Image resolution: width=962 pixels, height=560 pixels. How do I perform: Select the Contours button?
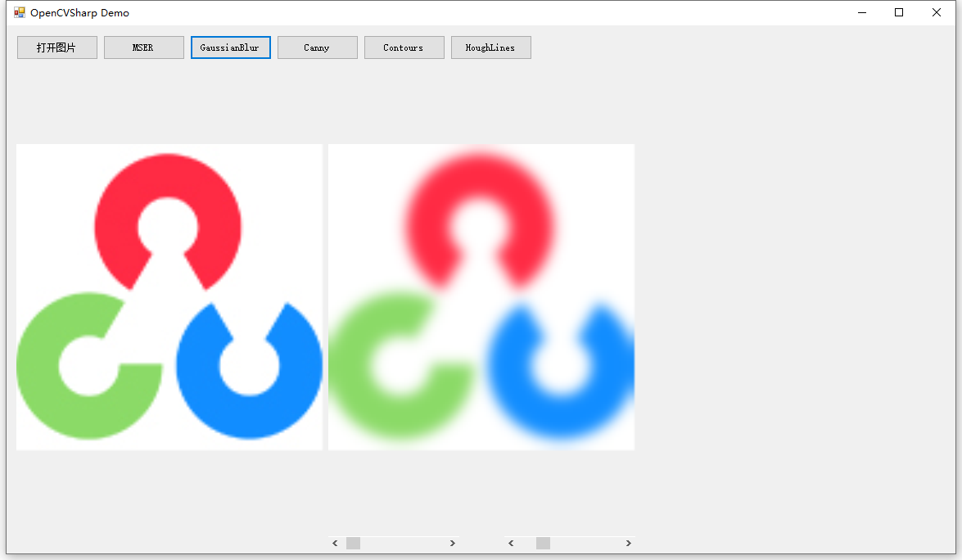click(404, 47)
